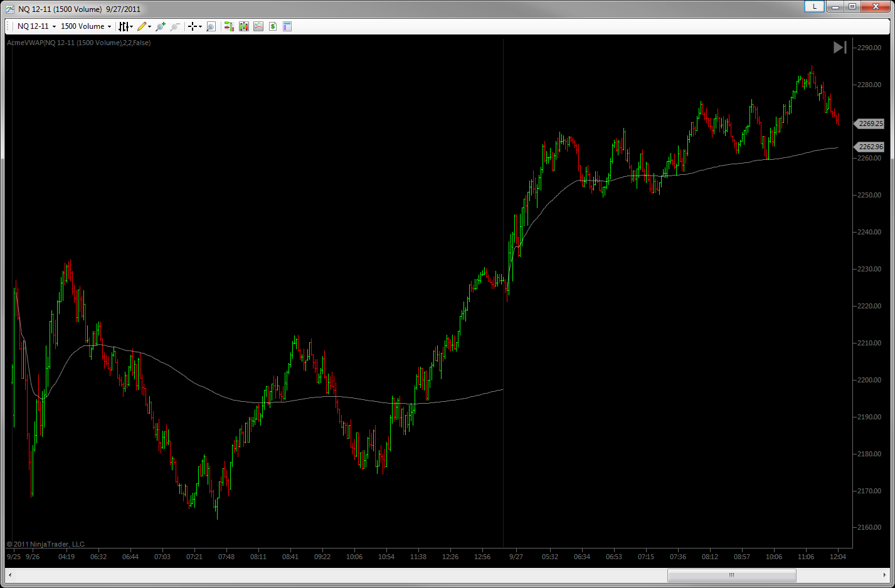
Task: Open the NQ 12-11 instrument dropdown
Action: [36, 26]
